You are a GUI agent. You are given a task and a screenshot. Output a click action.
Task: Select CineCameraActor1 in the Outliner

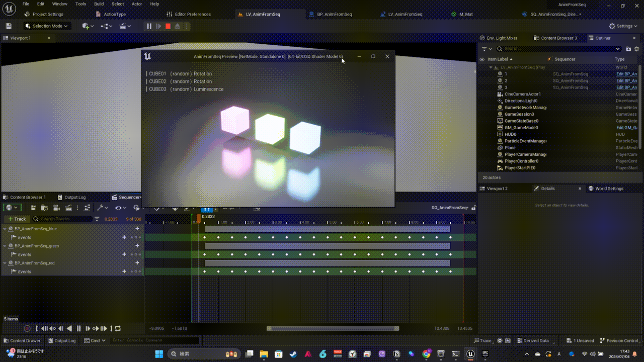[x=522, y=94]
